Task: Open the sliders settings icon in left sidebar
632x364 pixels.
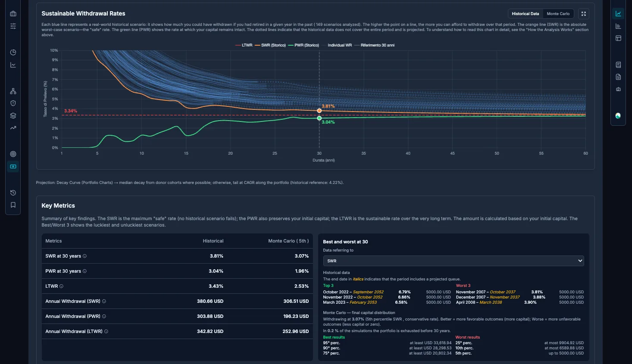Action: click(13, 26)
